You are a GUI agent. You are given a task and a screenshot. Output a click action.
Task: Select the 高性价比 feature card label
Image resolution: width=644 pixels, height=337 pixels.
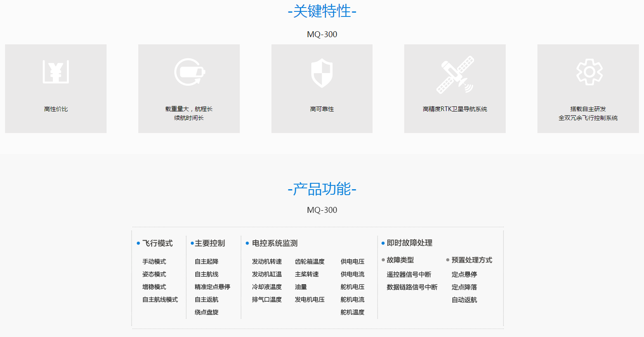click(x=56, y=109)
